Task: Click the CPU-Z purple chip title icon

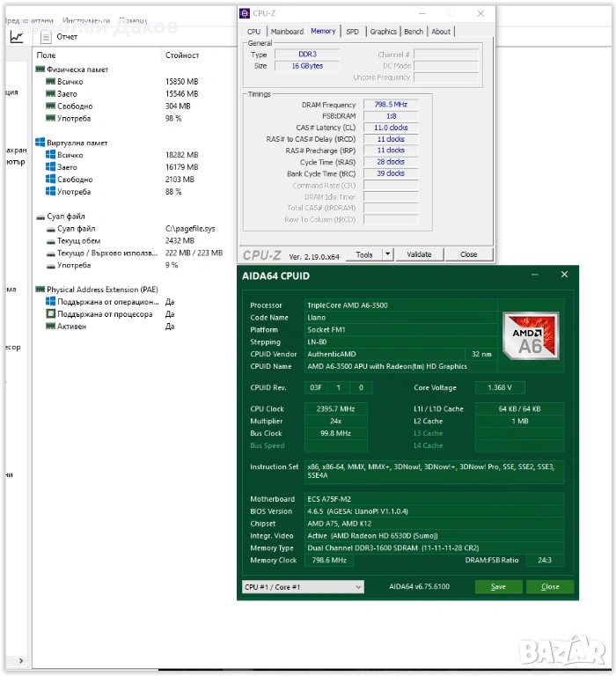Action: click(x=245, y=13)
